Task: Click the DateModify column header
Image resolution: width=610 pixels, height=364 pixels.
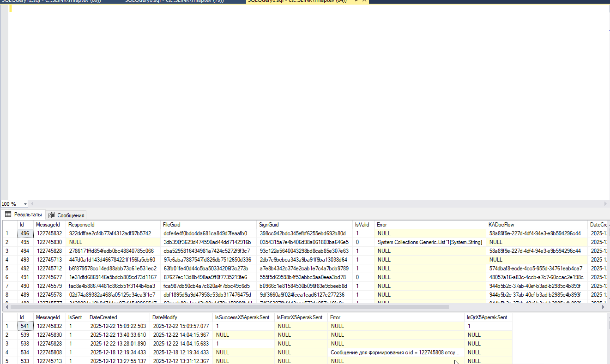Action: (x=181, y=317)
